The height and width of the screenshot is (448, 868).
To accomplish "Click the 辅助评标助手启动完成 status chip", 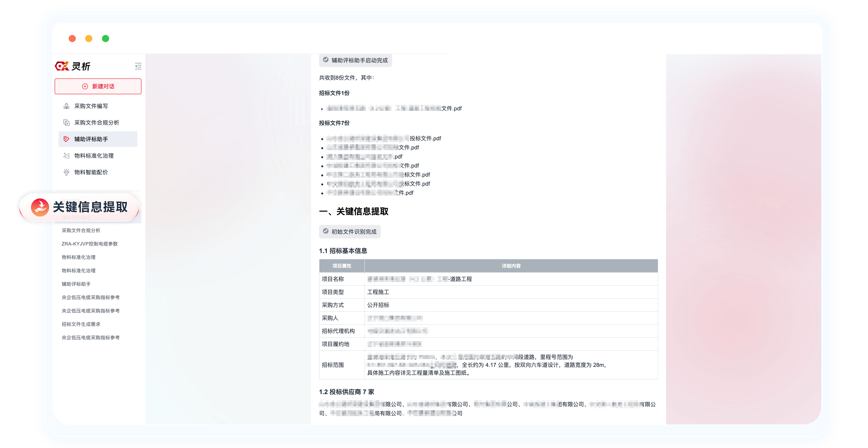I will point(355,60).
